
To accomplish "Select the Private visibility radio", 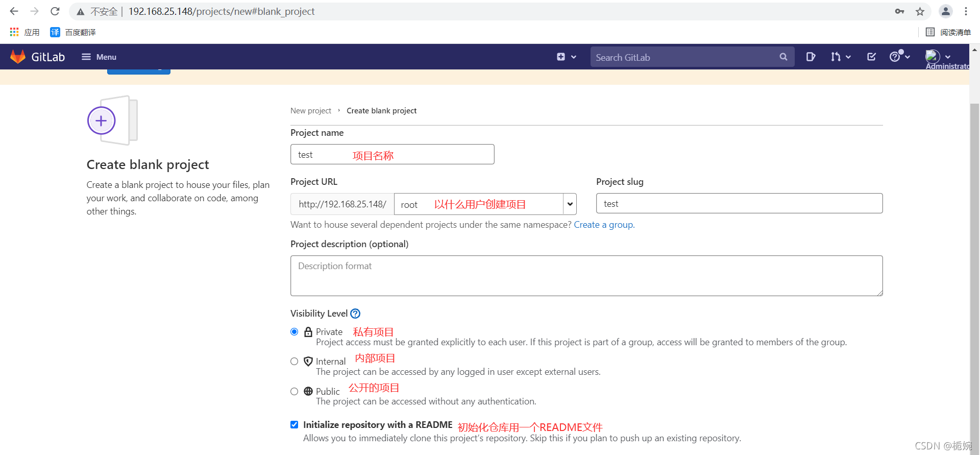I will (294, 332).
